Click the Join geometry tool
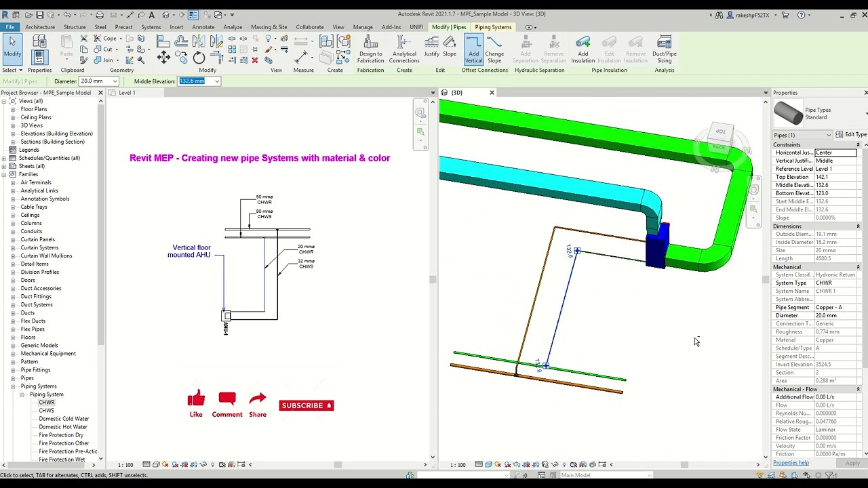Image resolution: width=868 pixels, height=488 pixels. 104,60
